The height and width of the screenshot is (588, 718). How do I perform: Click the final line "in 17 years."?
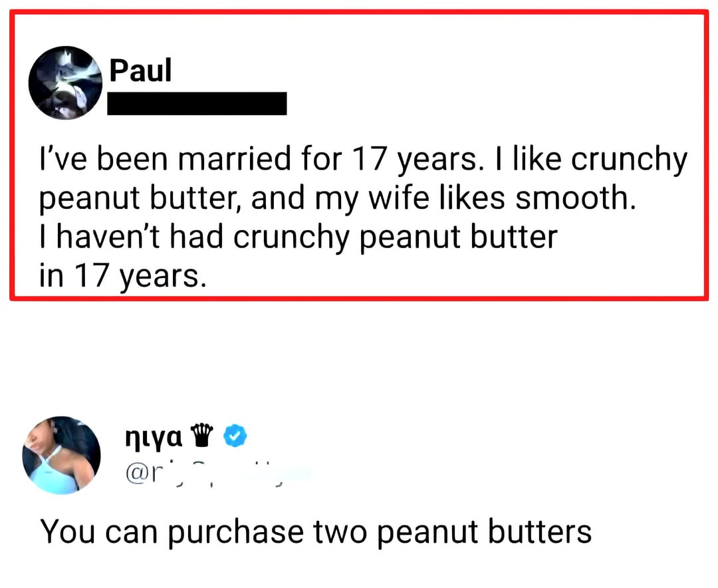tap(119, 275)
